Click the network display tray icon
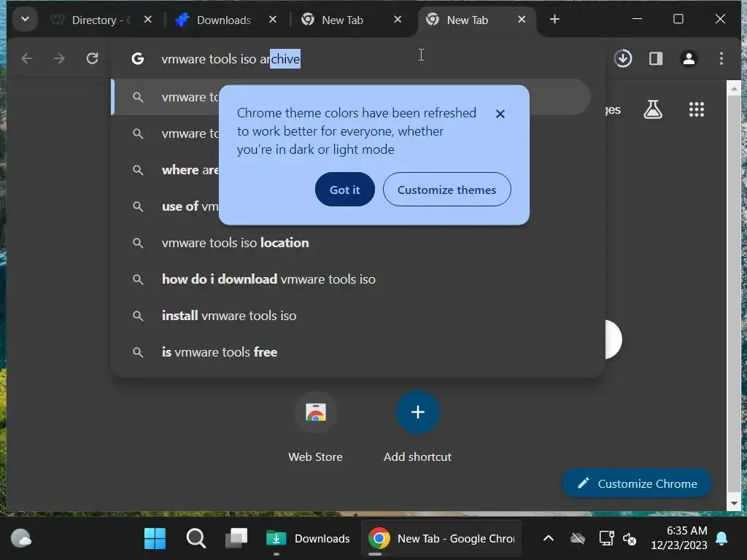This screenshot has height=560, width=747. [x=606, y=539]
